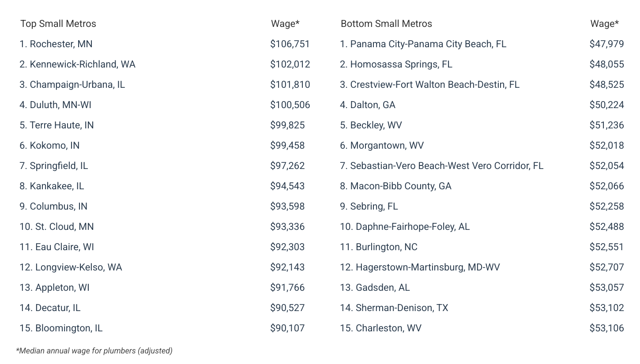Click the Duluth, MN-WI metro name
This screenshot has width=640, height=364.
tap(55, 105)
